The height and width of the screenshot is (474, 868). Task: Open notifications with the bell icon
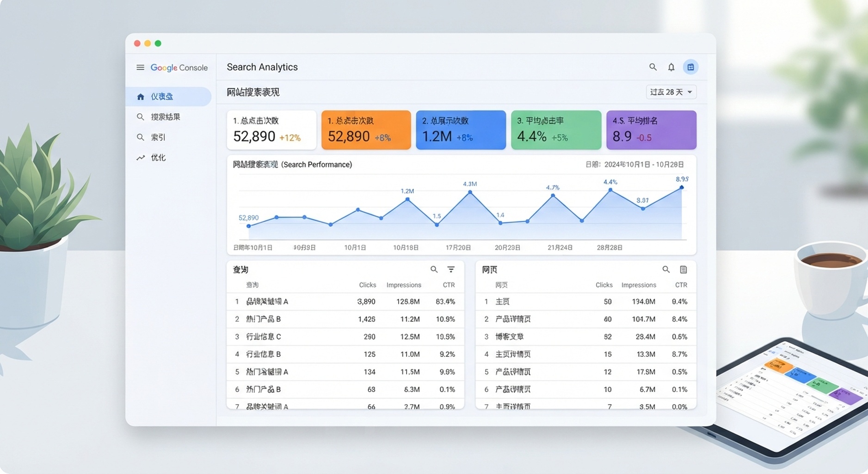671,67
